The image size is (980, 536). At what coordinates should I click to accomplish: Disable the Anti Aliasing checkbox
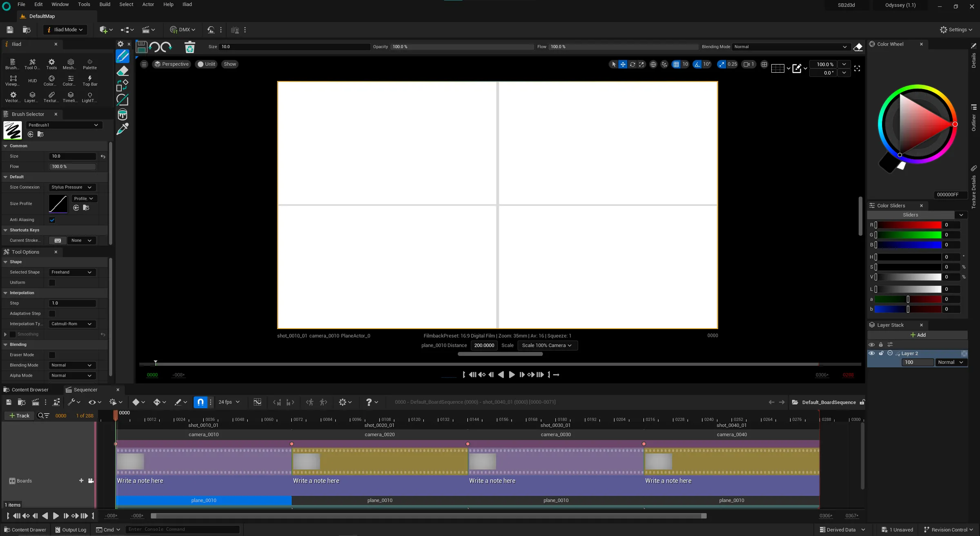click(52, 220)
